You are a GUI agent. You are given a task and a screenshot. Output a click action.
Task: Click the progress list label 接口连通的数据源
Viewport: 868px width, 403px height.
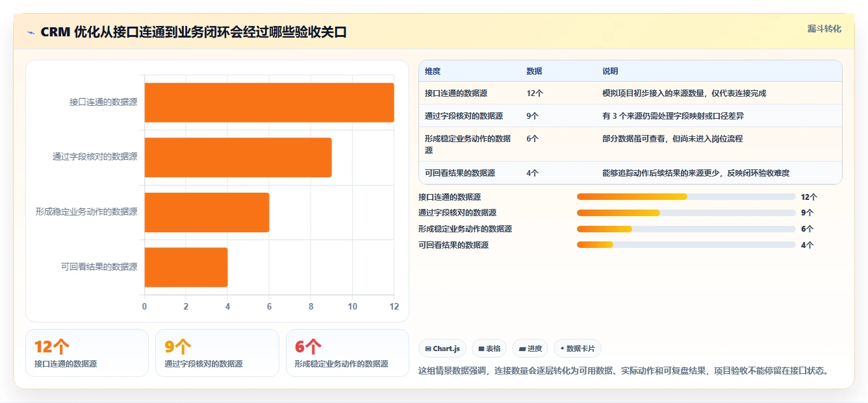[450, 197]
